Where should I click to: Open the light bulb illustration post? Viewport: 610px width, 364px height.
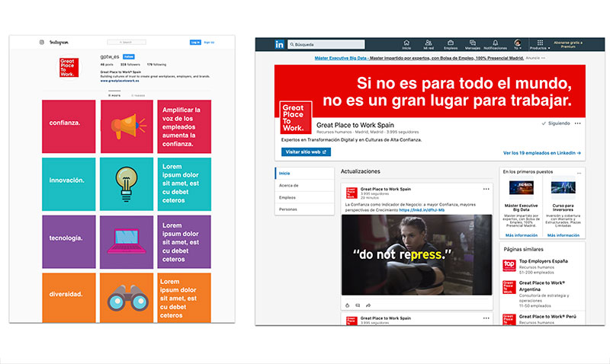pyautogui.click(x=127, y=184)
